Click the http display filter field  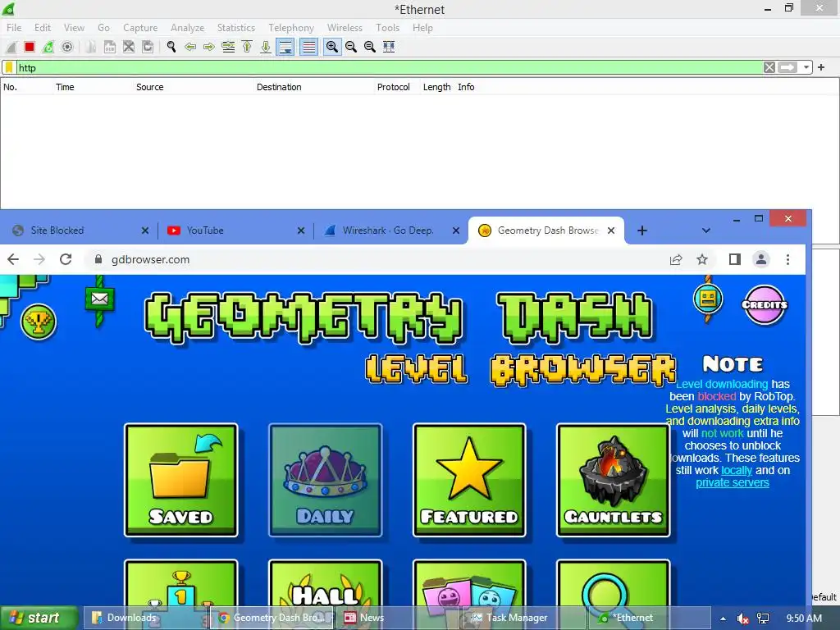tap(388, 67)
